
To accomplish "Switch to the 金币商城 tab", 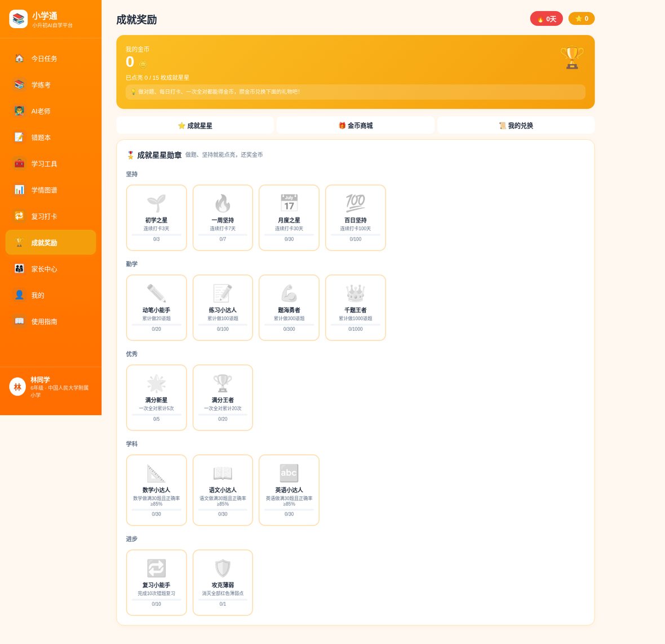I will 356,126.
